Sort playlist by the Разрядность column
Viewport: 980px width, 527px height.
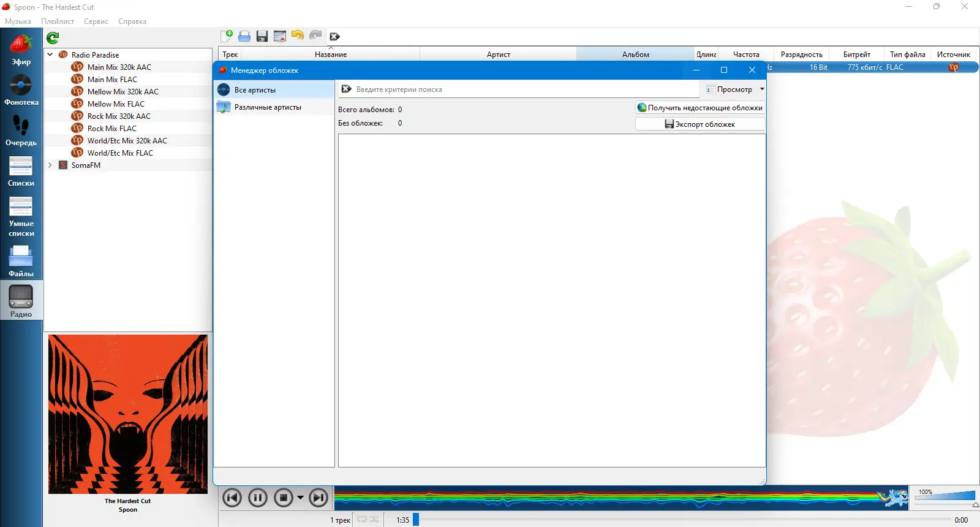802,55
